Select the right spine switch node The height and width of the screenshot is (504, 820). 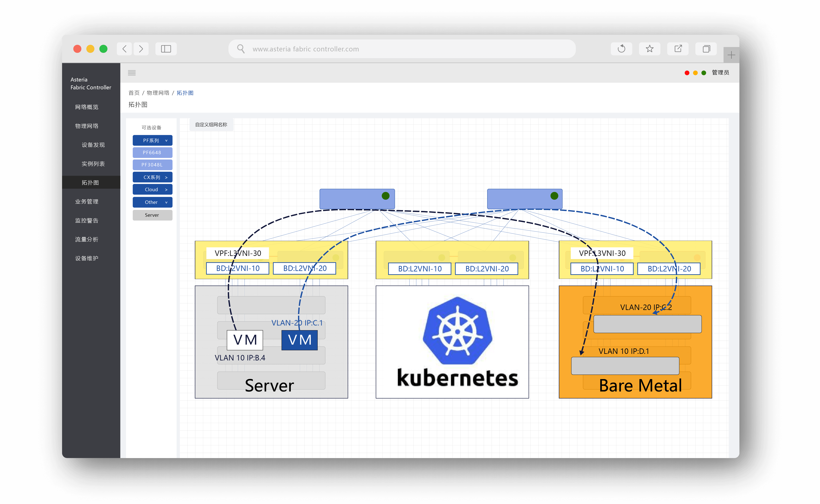tap(525, 199)
